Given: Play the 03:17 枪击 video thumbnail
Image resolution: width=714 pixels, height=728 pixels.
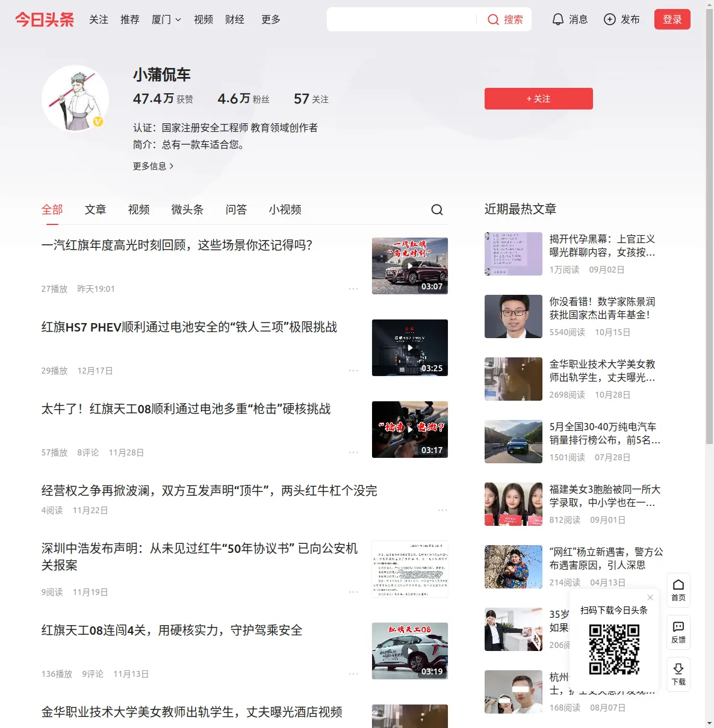Looking at the screenshot, I should click(410, 430).
